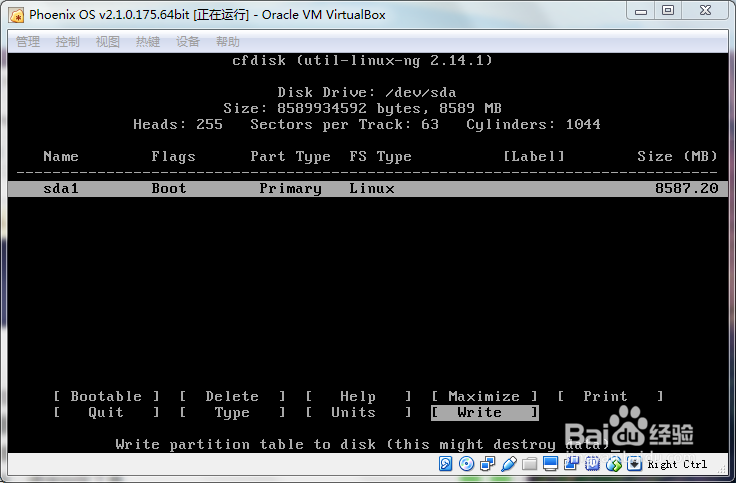
Task: Select the Print option in cfdisk
Action: [610, 396]
